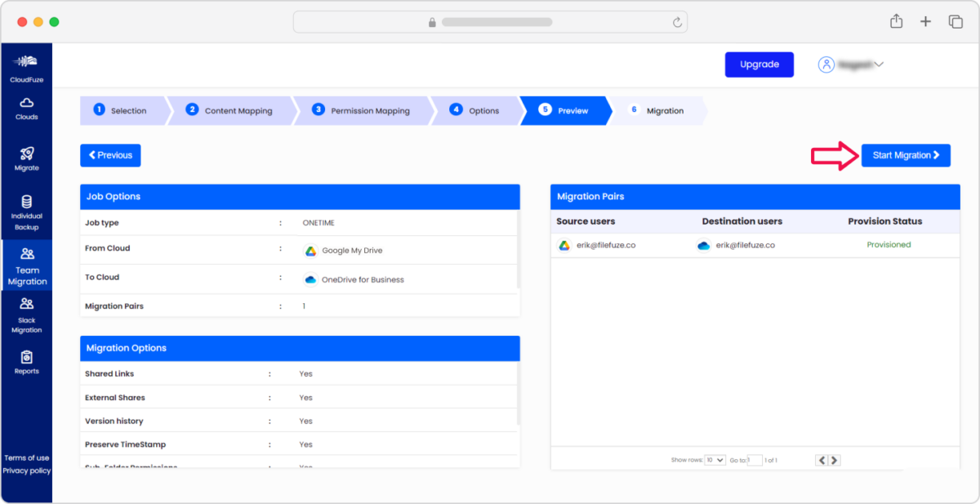Open the Show rows dropdown
This screenshot has height=504, width=980.
[x=715, y=460]
